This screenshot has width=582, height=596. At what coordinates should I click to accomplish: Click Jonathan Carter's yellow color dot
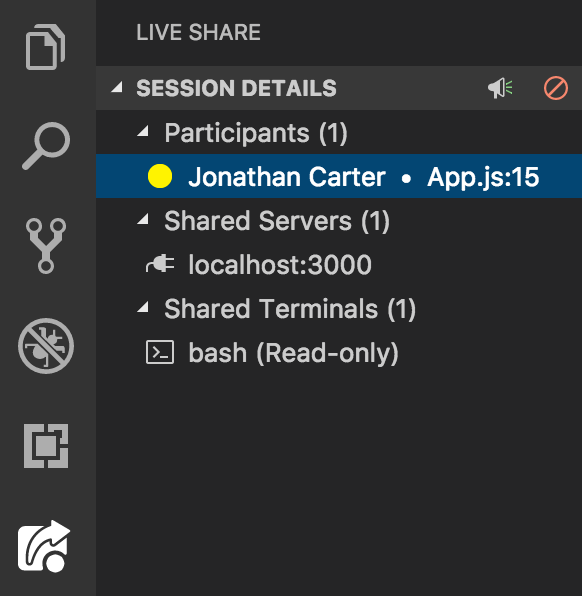pyautogui.click(x=160, y=176)
